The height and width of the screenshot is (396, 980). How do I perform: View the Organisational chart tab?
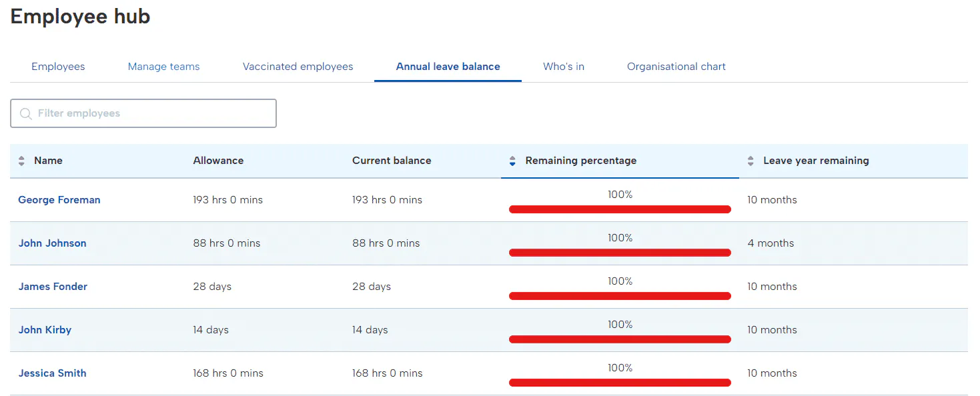point(676,67)
